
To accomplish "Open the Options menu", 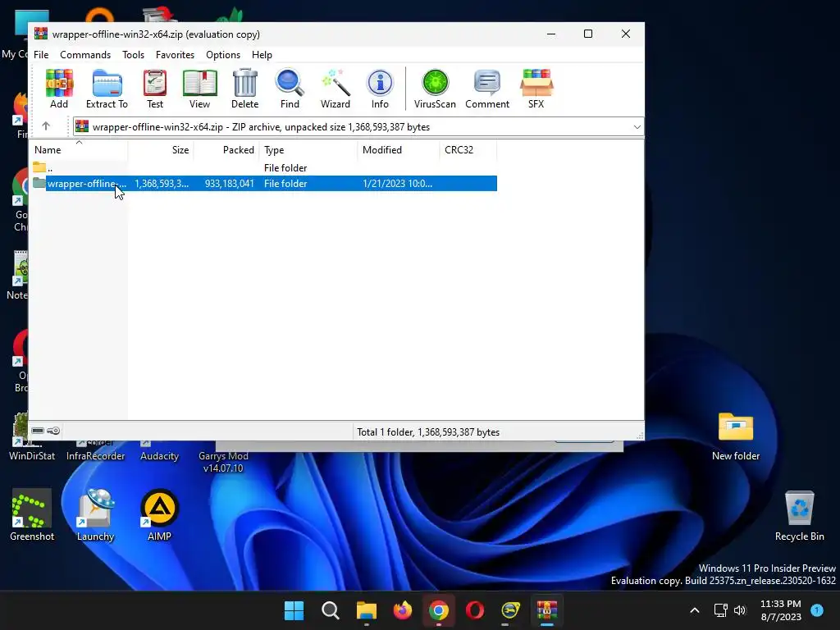I will 223,55.
